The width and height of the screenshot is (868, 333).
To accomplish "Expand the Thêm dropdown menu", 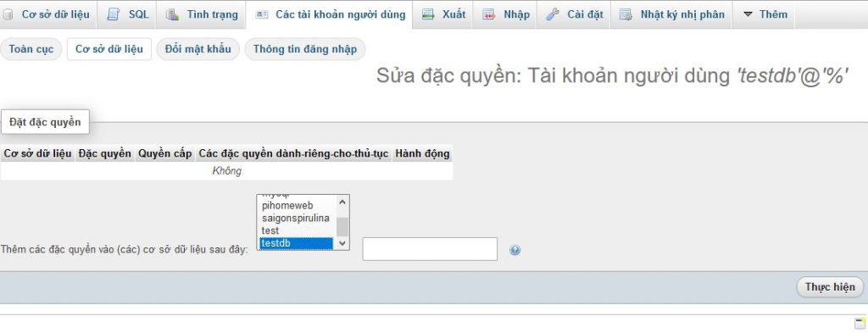I will [764, 14].
